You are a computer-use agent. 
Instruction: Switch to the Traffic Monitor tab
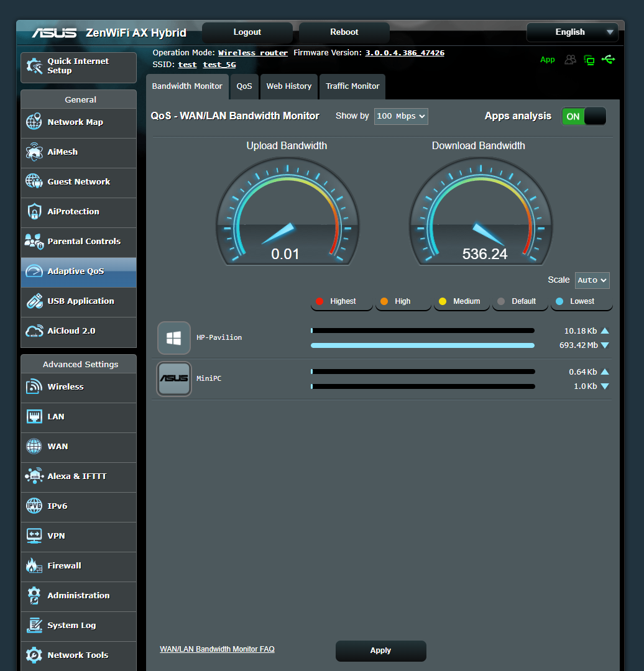(x=352, y=86)
